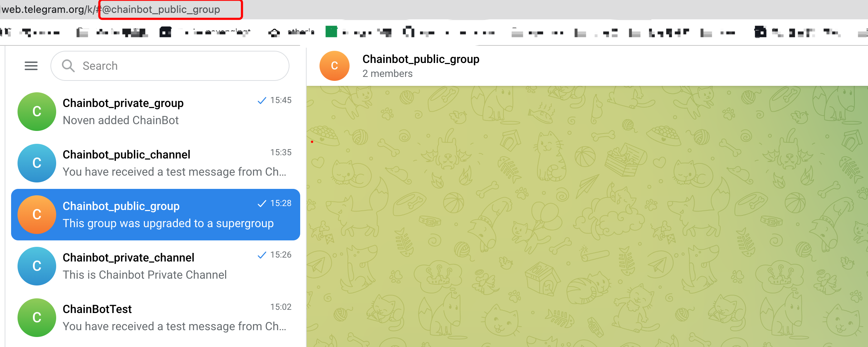
Task: Click the browser address bar URL
Action: (x=111, y=9)
